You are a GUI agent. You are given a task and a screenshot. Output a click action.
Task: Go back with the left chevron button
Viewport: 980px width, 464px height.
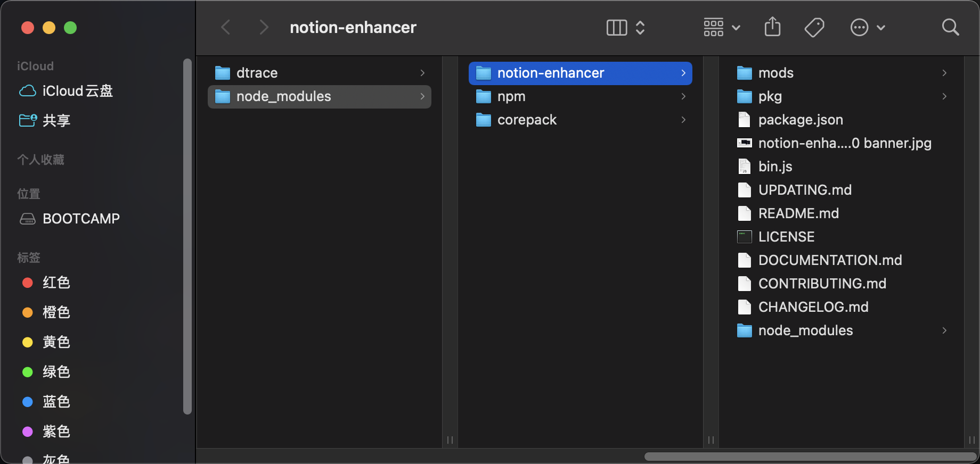pos(226,27)
